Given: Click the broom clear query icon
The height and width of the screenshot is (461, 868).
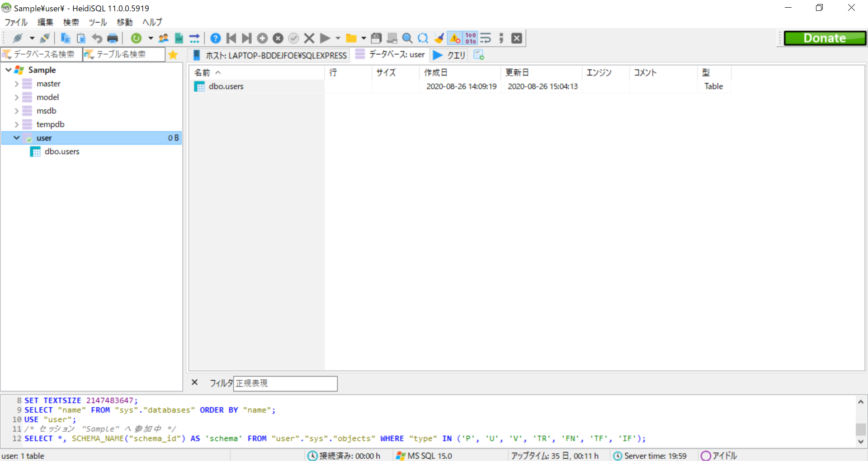Looking at the screenshot, I should [439, 38].
